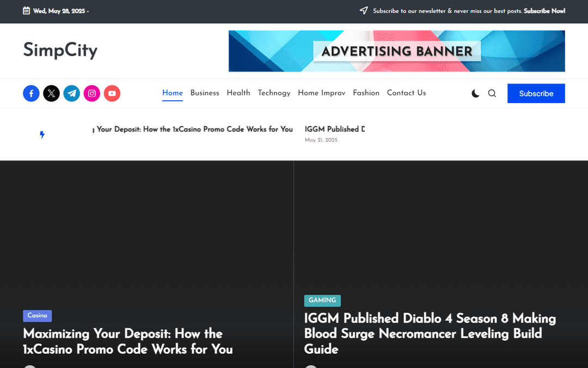Click the Subscribe Now! link in top bar

(x=544, y=11)
